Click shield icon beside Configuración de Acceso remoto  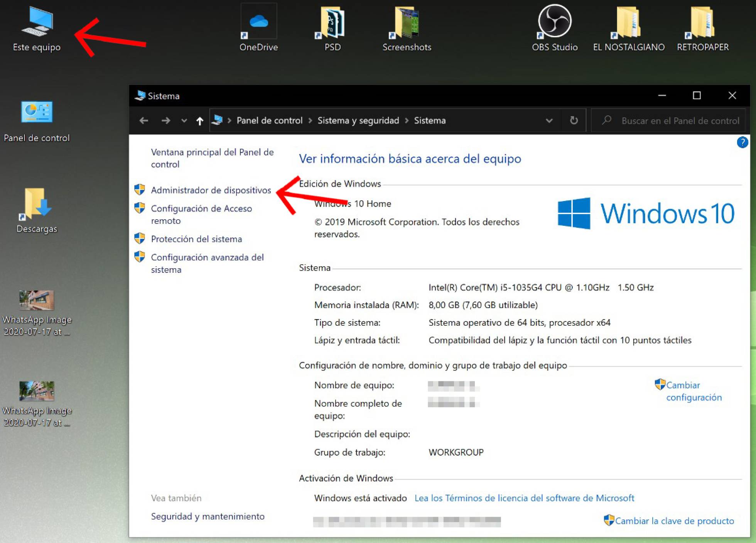tap(140, 208)
